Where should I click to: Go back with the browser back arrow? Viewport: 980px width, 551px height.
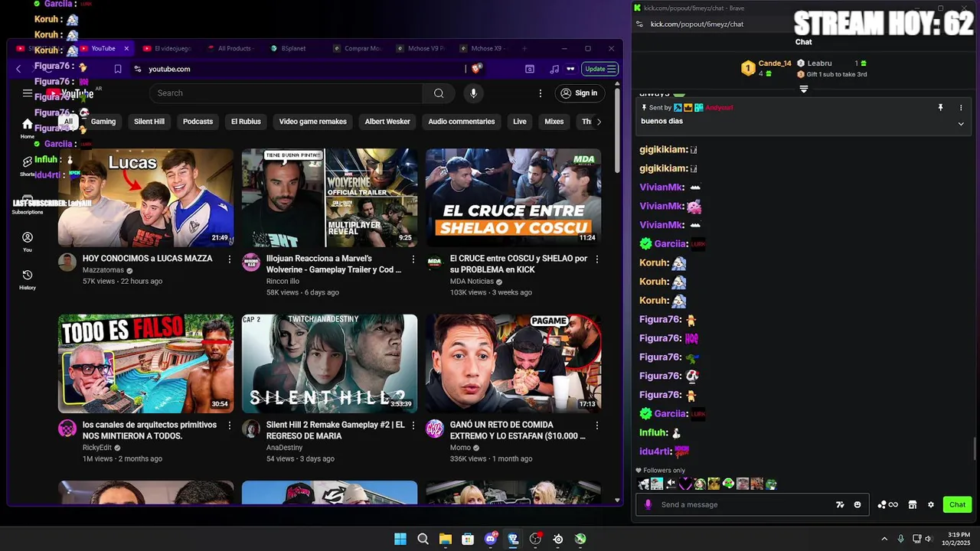pos(18,69)
